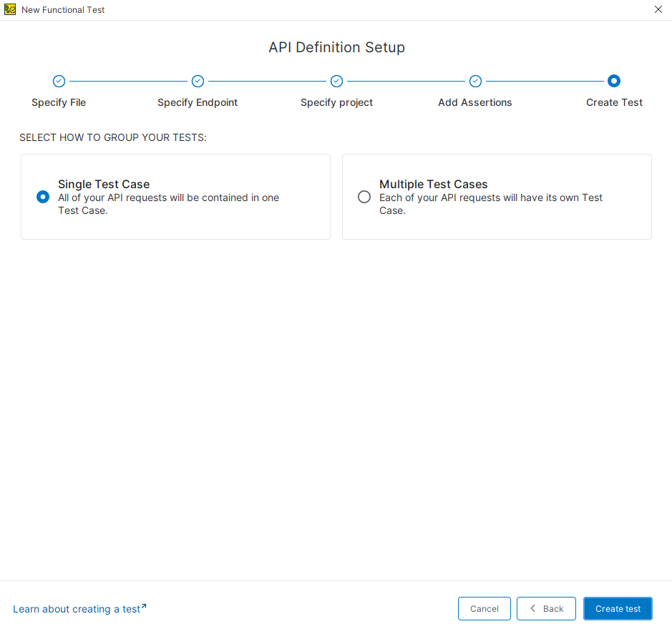The height and width of the screenshot is (634, 672).
Task: Click the Single Test Case heading
Action: point(104,184)
